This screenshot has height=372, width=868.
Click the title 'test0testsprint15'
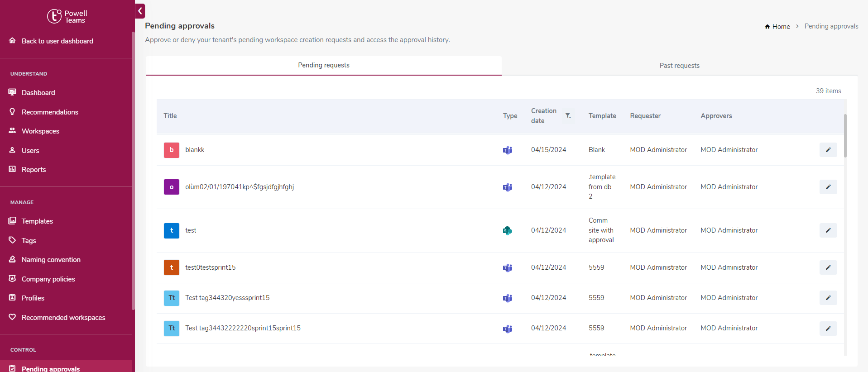tap(210, 267)
